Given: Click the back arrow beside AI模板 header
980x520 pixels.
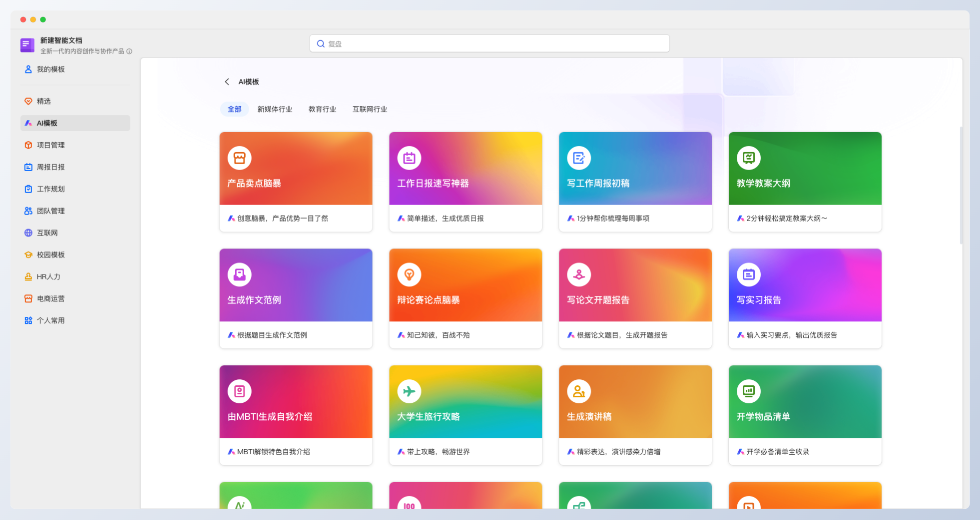Looking at the screenshot, I should 227,82.
